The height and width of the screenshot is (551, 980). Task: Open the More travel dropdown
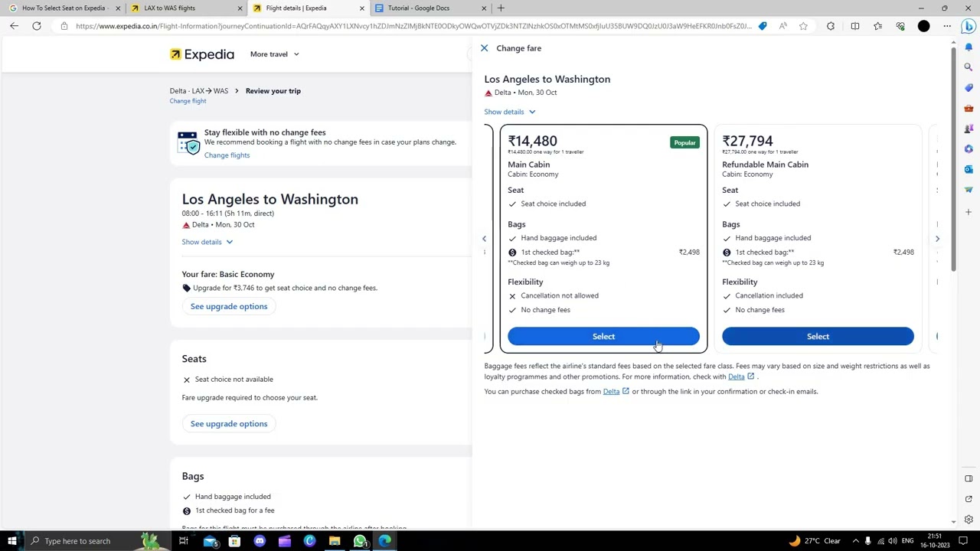pyautogui.click(x=274, y=54)
